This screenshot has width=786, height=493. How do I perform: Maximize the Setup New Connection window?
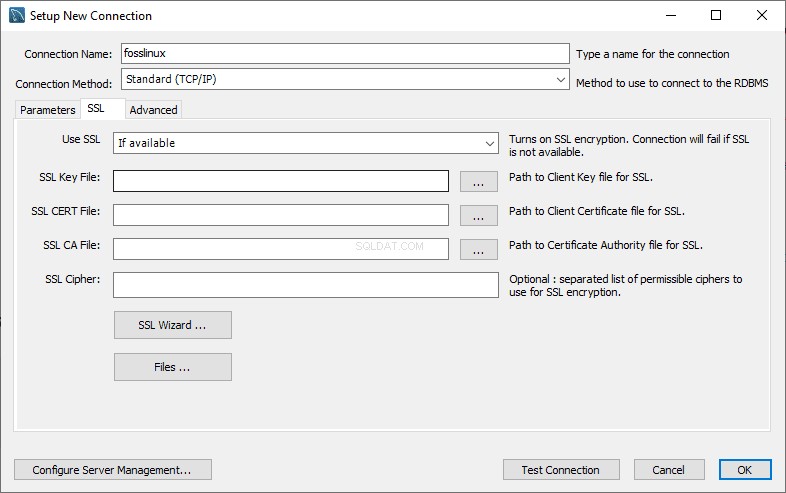click(x=716, y=15)
